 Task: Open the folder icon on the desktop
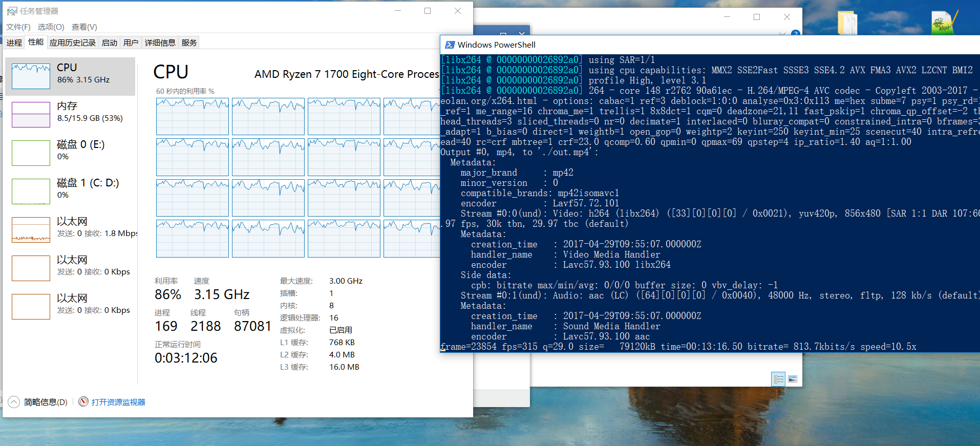pos(847,23)
